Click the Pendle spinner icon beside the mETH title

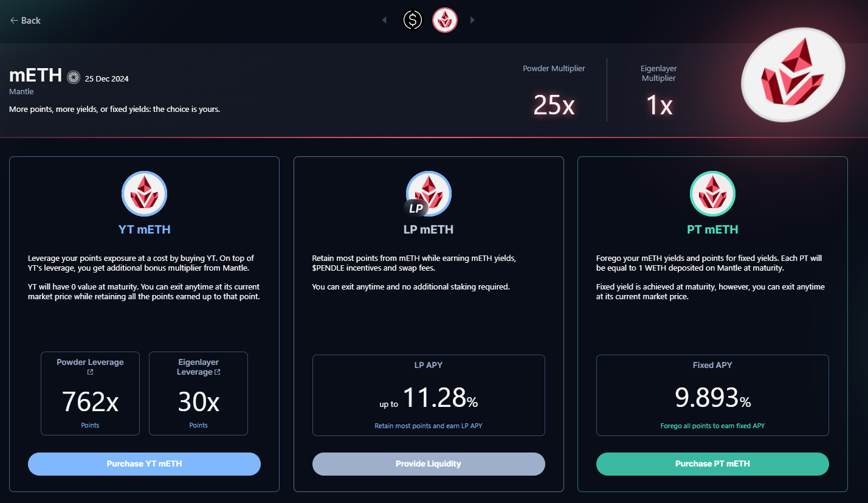coord(74,77)
